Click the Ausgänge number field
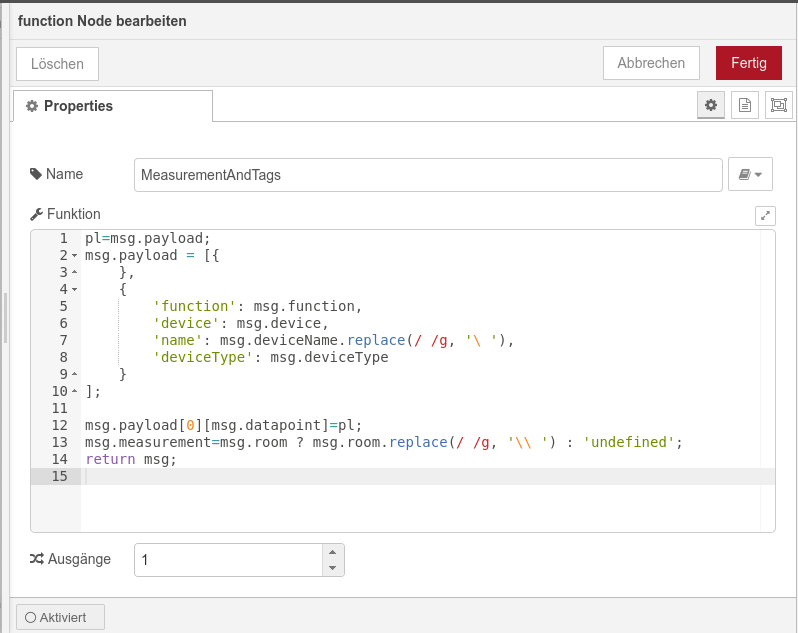798x633 pixels. tap(228, 560)
